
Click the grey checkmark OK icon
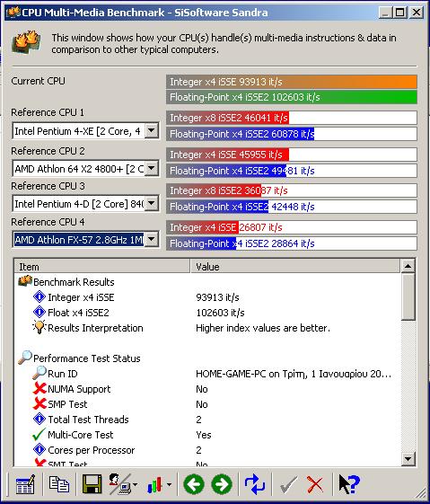(x=288, y=484)
